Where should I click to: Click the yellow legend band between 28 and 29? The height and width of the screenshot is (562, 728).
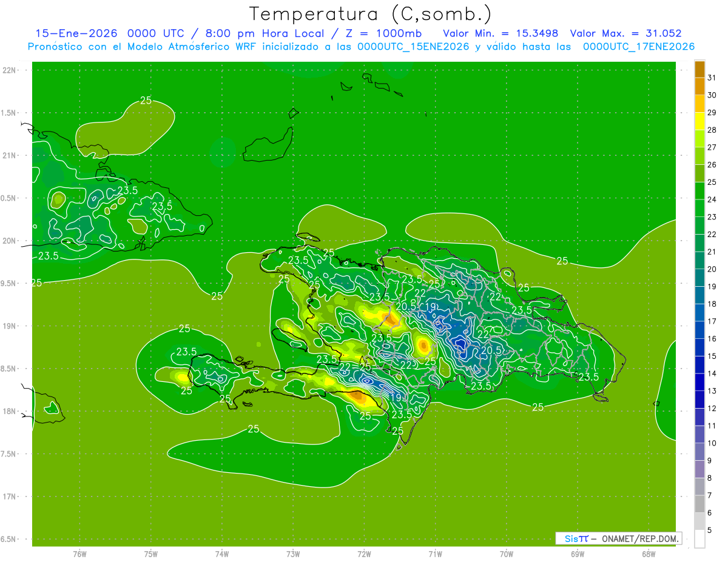click(699, 121)
